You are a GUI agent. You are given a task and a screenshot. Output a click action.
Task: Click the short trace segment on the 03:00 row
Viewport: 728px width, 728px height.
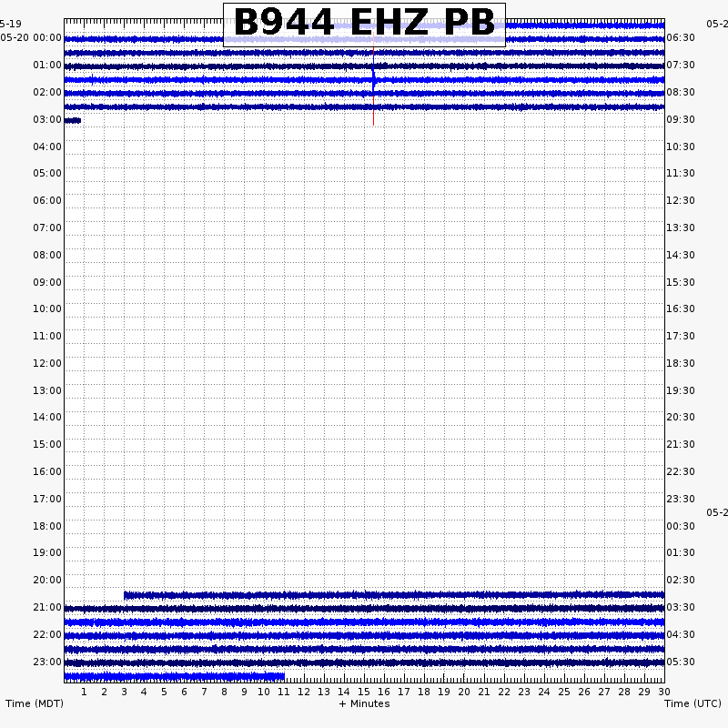(x=73, y=121)
